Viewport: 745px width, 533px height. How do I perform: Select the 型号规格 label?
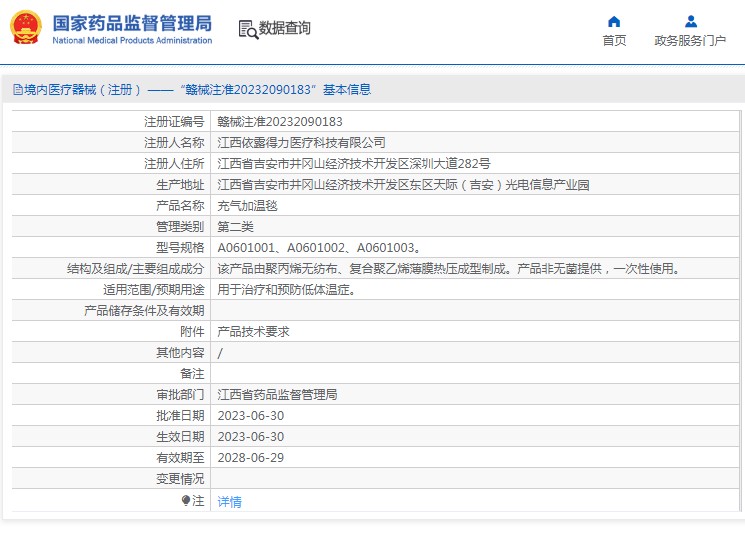pos(180,247)
